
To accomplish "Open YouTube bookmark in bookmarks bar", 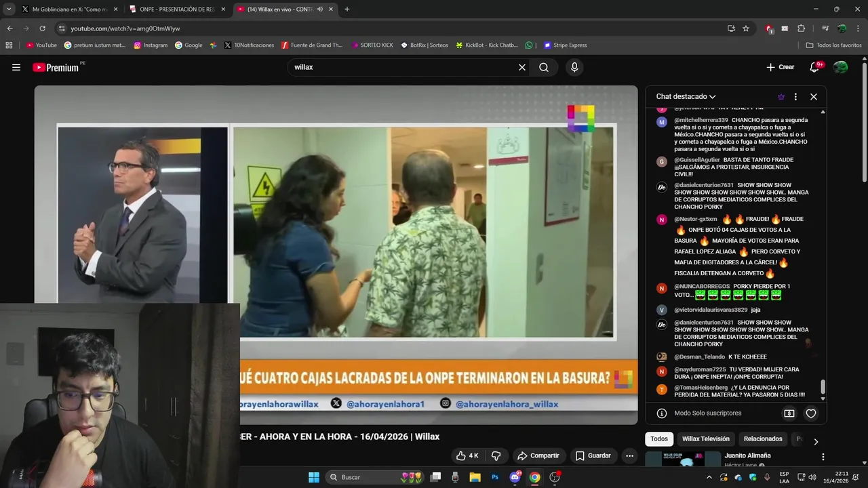I will 41,45.
